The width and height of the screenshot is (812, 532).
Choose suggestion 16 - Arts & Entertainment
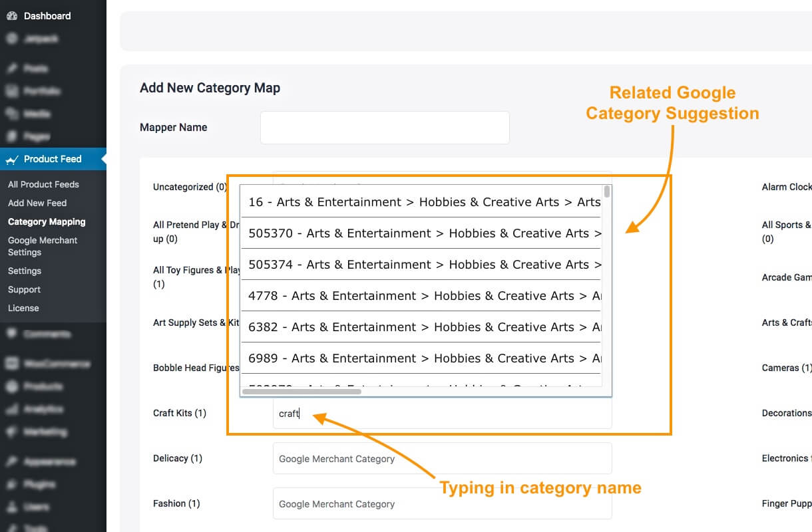(x=421, y=201)
